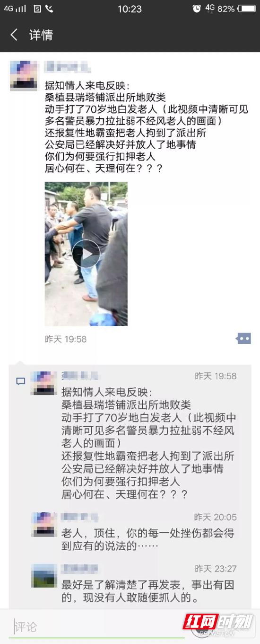
Task: Open second commenter's avatar at 20:05
Action: [x=44, y=524]
